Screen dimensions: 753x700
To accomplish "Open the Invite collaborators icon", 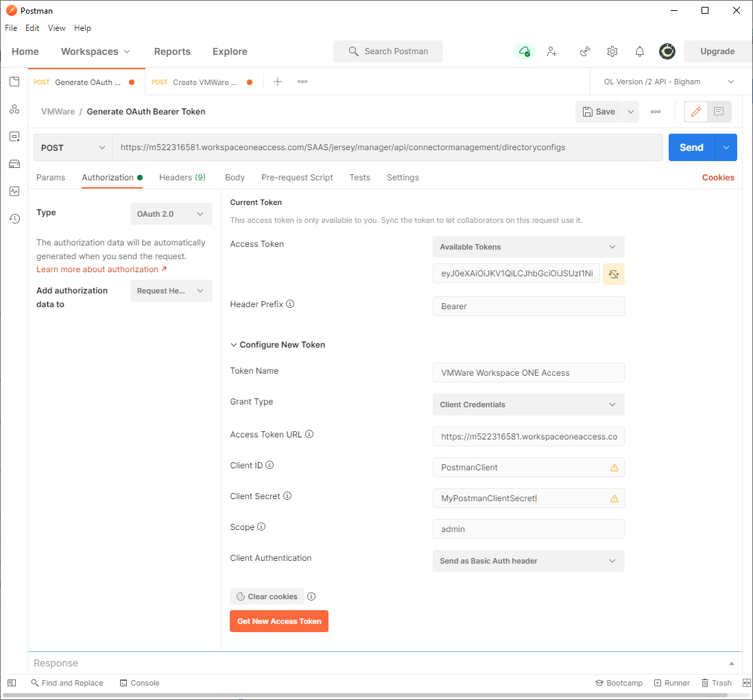I will pos(552,51).
